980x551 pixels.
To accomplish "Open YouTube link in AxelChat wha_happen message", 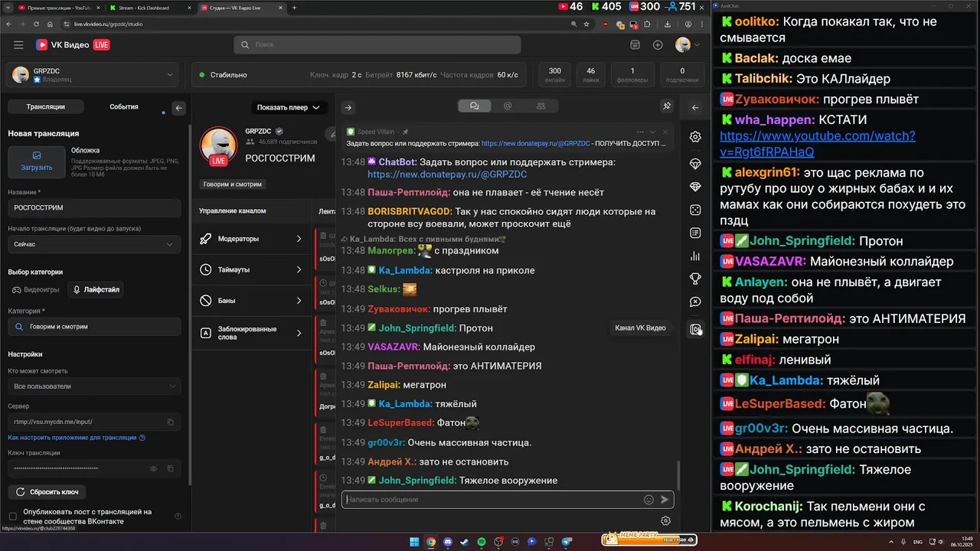I will pos(817,143).
